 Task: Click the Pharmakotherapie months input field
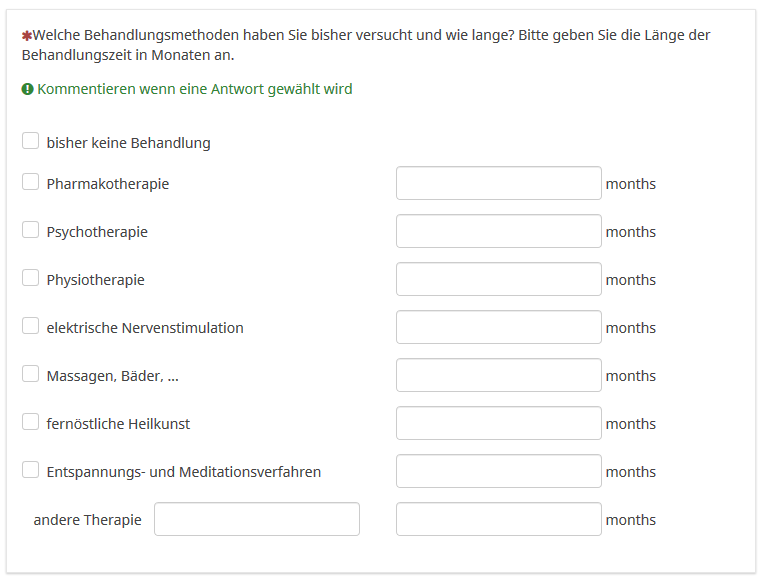click(498, 184)
